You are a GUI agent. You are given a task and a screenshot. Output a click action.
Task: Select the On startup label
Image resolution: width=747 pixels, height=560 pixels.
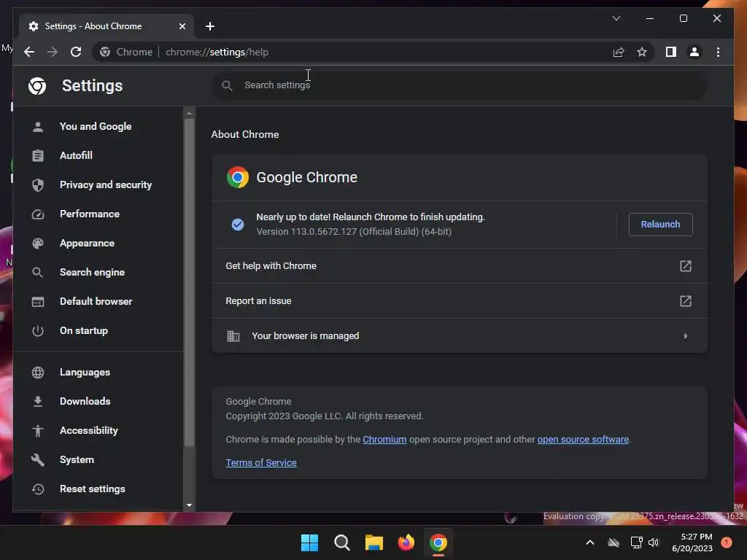pos(84,330)
